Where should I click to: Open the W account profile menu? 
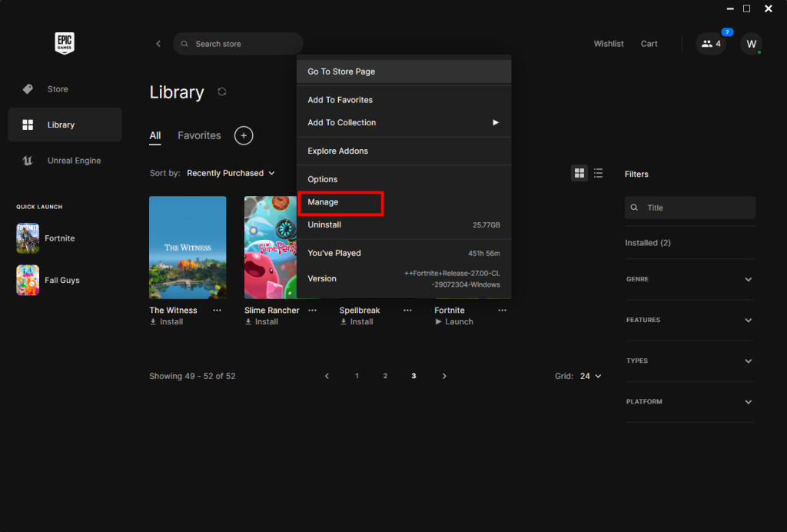pyautogui.click(x=751, y=44)
